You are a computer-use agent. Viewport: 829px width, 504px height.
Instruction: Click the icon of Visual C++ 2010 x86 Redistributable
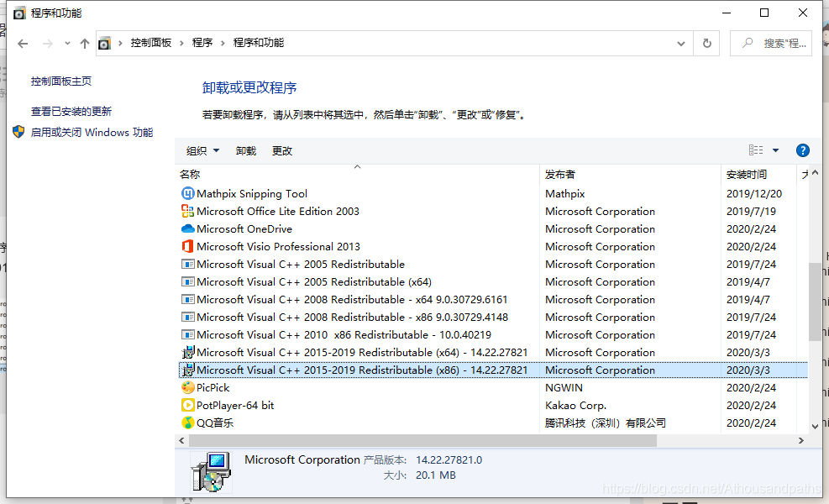(187, 335)
